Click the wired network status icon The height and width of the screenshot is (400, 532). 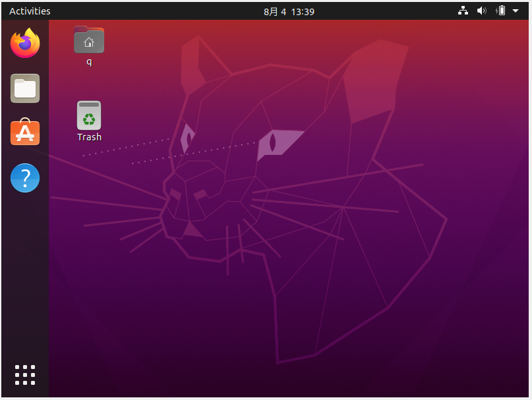[463, 11]
